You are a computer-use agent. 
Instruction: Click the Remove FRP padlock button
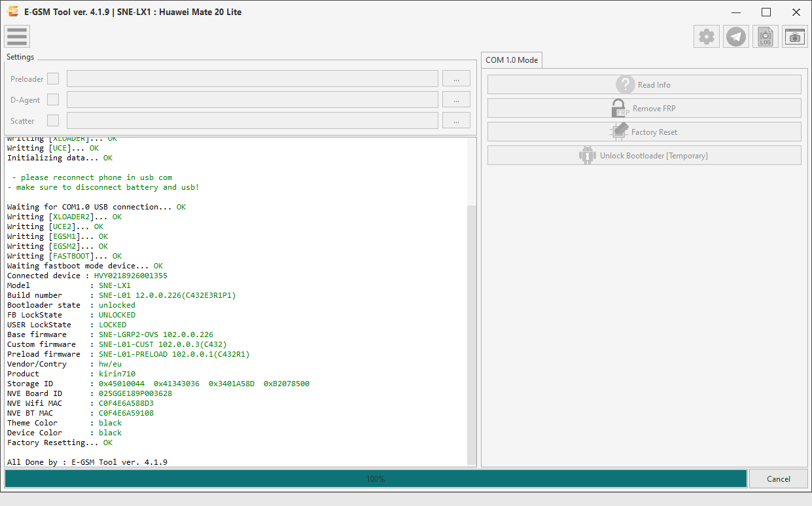tap(644, 108)
